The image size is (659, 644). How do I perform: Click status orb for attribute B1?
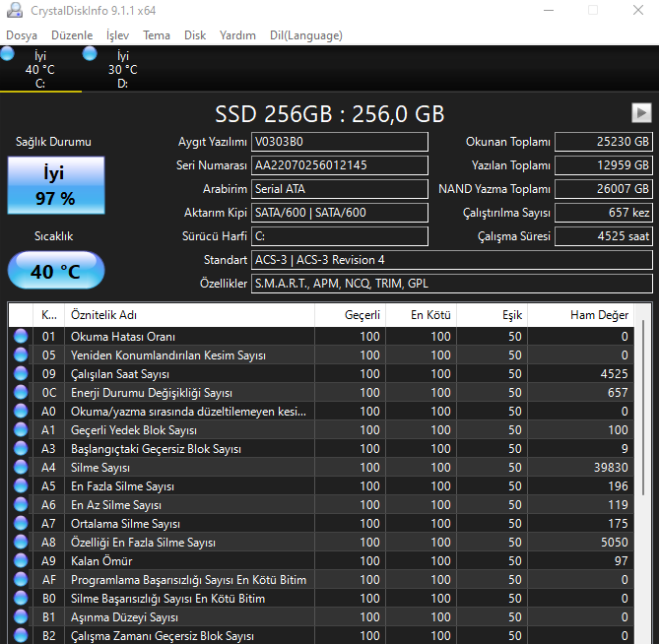[21, 616]
